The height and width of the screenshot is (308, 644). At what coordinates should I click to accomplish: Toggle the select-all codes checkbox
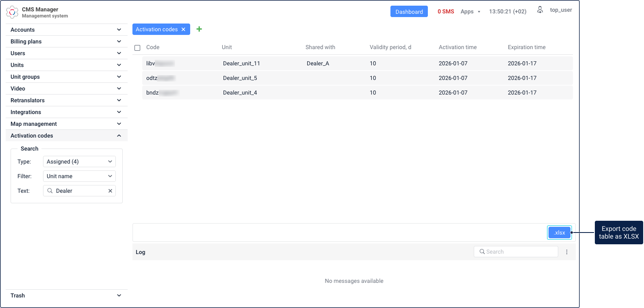click(x=137, y=48)
